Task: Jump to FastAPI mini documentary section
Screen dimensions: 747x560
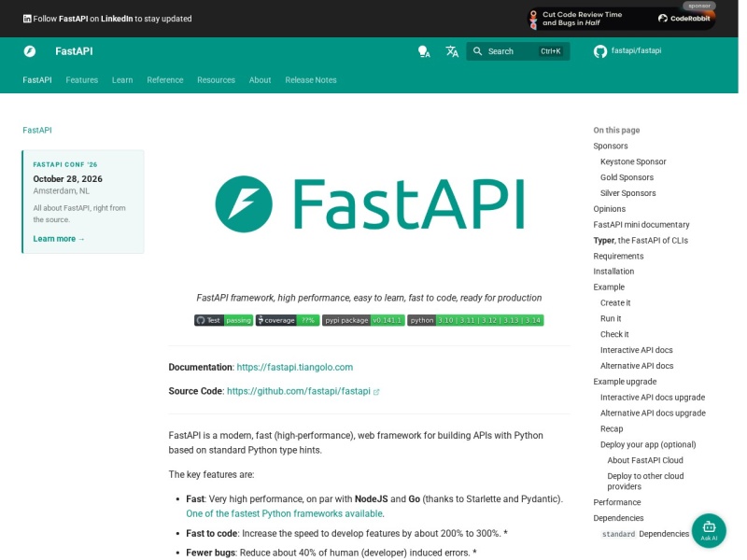Action: (641, 224)
